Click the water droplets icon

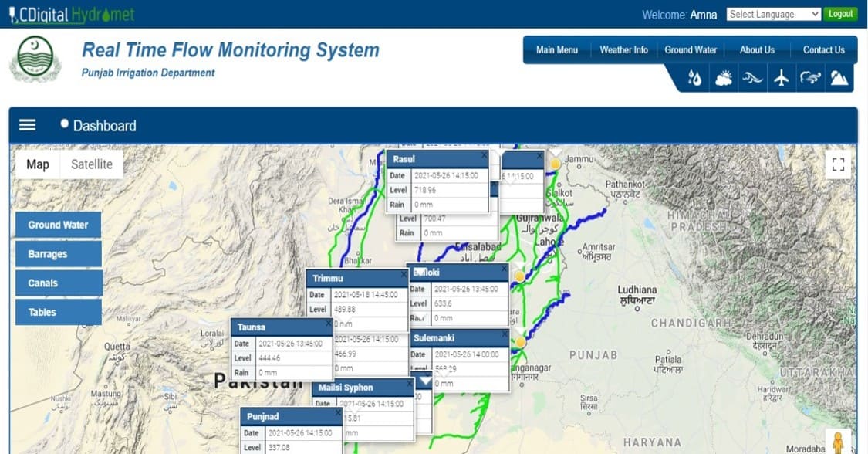pos(694,78)
